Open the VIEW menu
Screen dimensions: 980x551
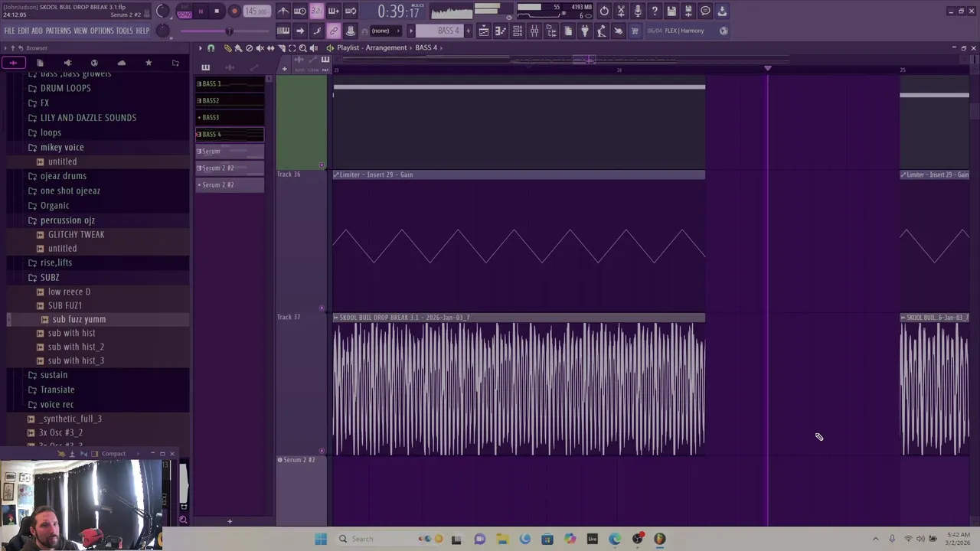[80, 31]
